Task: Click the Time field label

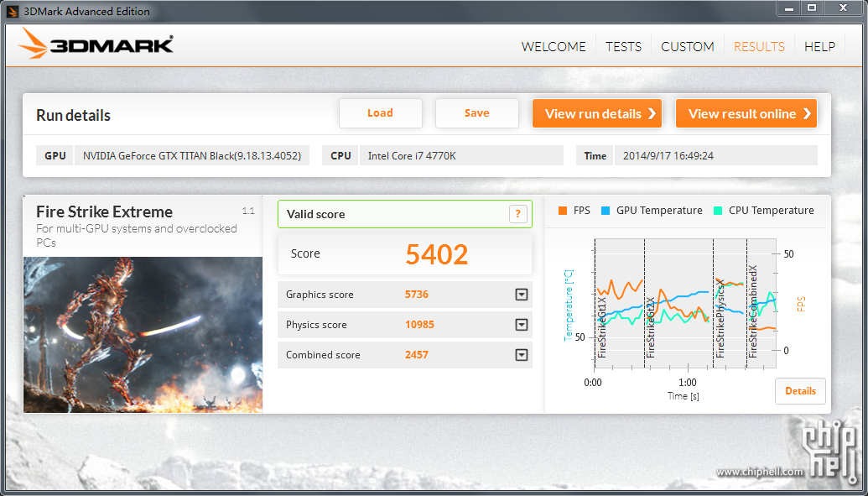Action: [x=595, y=156]
